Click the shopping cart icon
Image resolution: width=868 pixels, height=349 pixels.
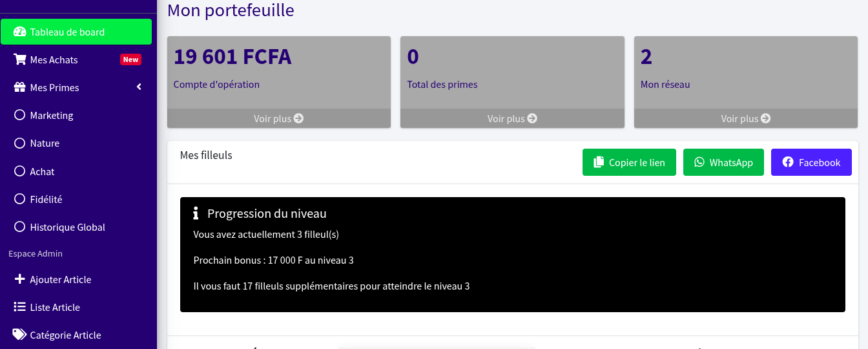click(x=19, y=59)
